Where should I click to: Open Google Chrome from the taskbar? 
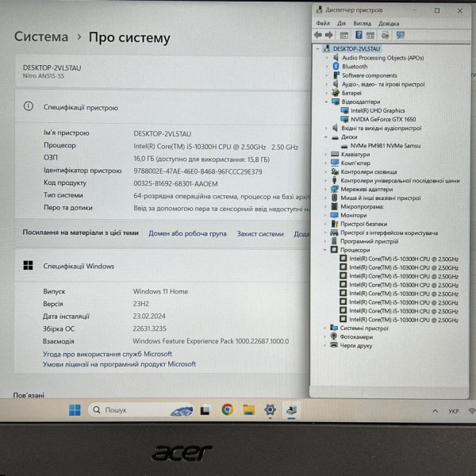228,410
